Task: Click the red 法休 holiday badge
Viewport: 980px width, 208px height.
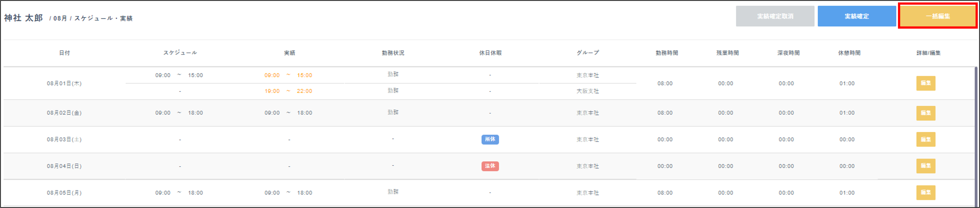Action: pyautogui.click(x=490, y=166)
